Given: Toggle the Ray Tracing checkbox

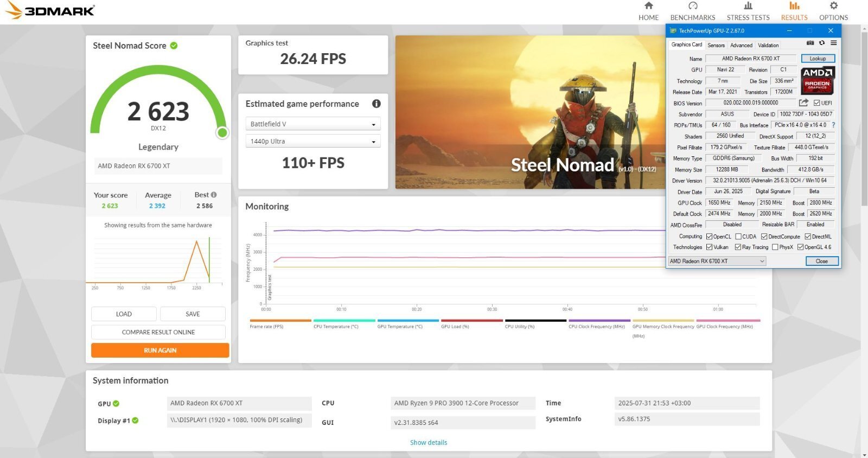Looking at the screenshot, I should [x=738, y=247].
